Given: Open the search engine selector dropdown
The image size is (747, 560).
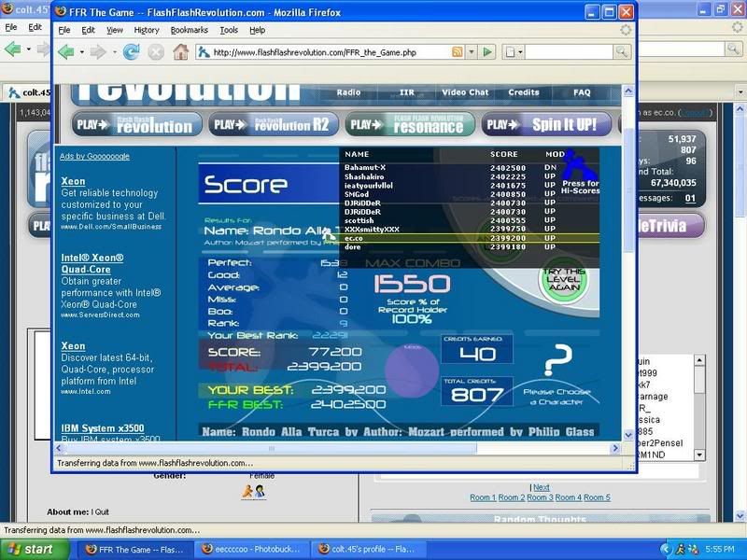Looking at the screenshot, I should (514, 52).
